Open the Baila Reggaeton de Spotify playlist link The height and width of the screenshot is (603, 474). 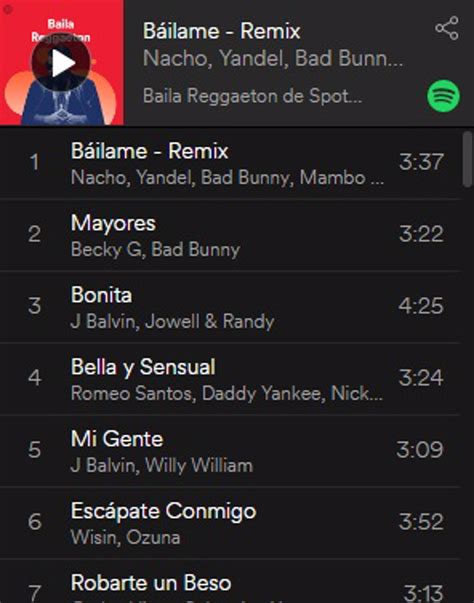click(252, 96)
